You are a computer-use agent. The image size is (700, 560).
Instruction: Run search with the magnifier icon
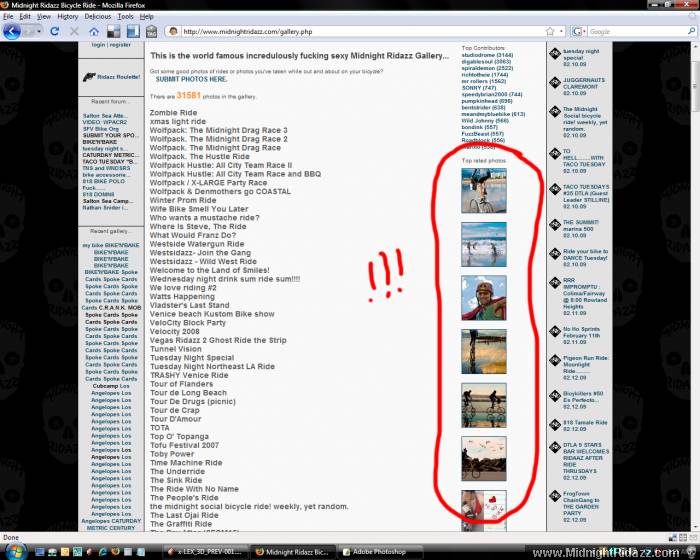691,31
